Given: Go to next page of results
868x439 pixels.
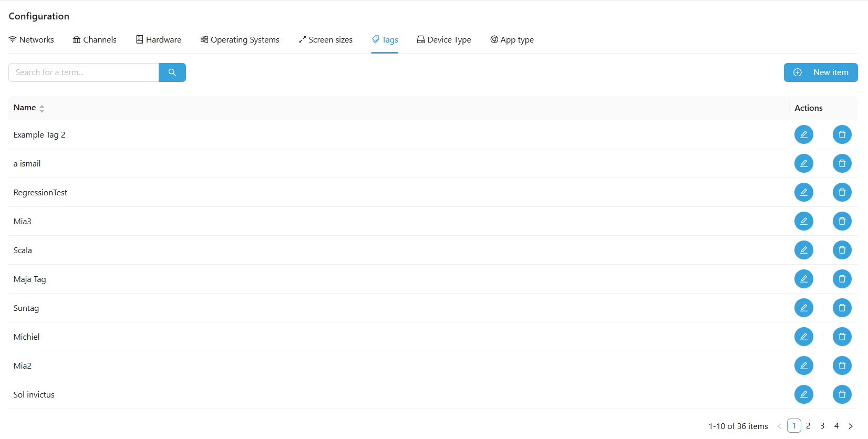Looking at the screenshot, I should [850, 426].
